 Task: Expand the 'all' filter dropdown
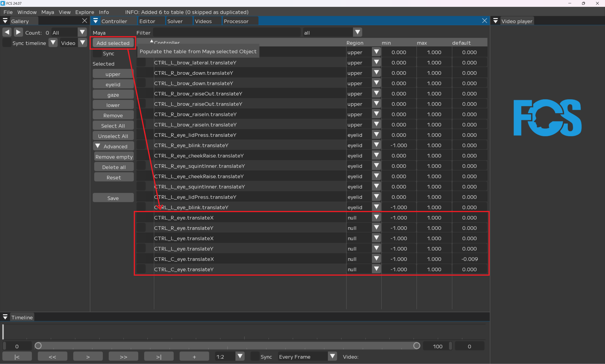358,32
